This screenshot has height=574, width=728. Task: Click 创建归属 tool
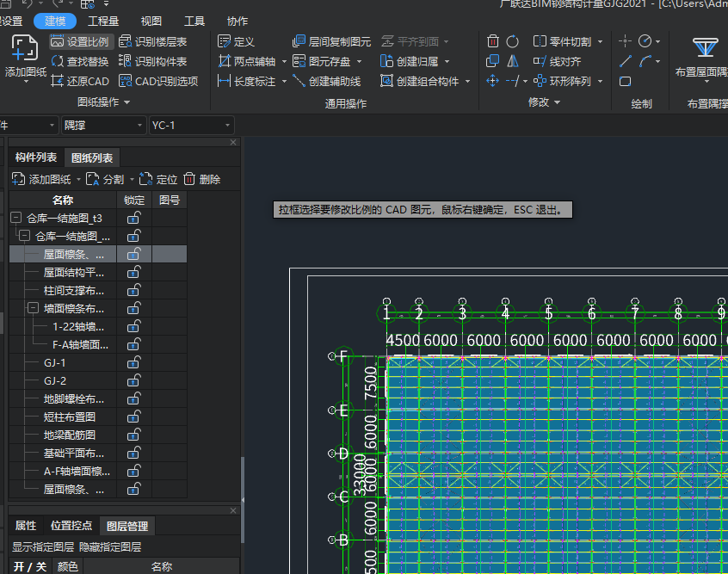point(410,61)
